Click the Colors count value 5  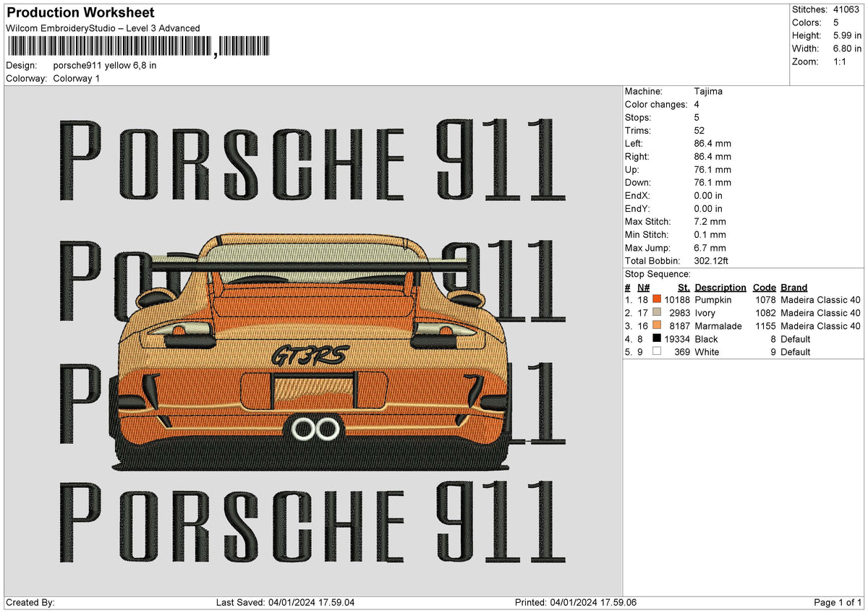(x=835, y=22)
